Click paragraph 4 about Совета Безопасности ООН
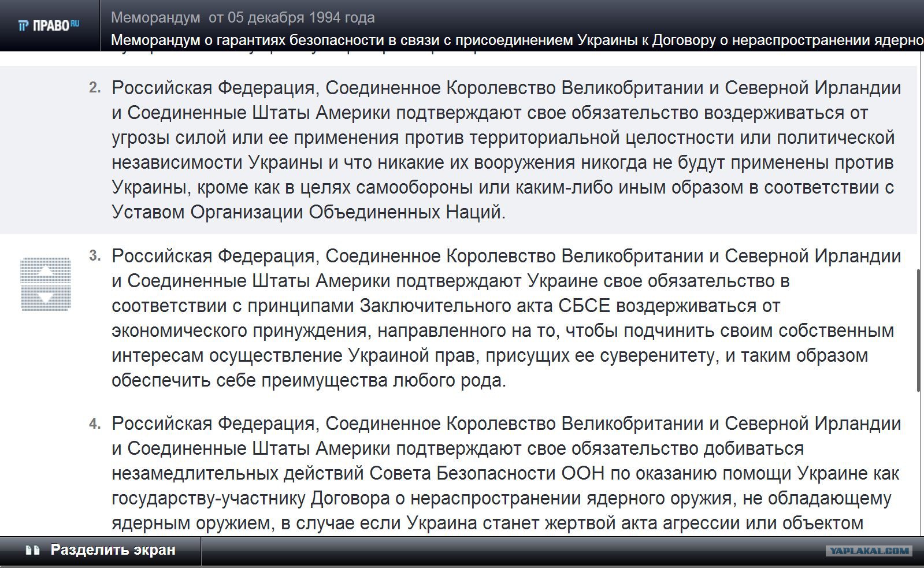This screenshot has height=568, width=924. 506,474
